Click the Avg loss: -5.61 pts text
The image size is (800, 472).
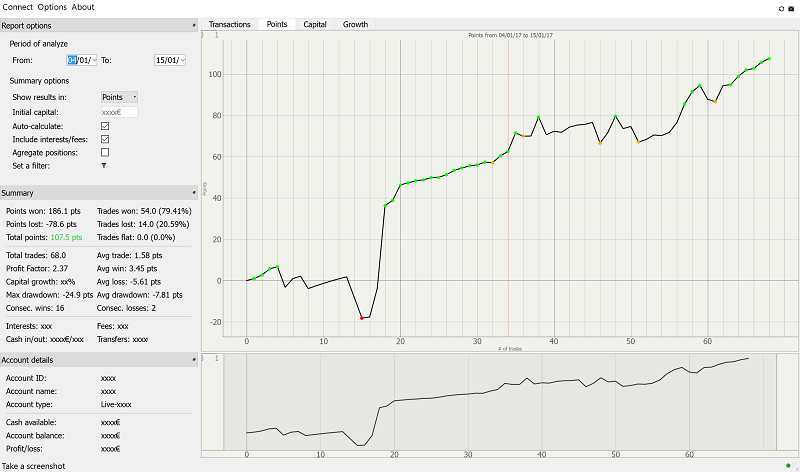(129, 282)
